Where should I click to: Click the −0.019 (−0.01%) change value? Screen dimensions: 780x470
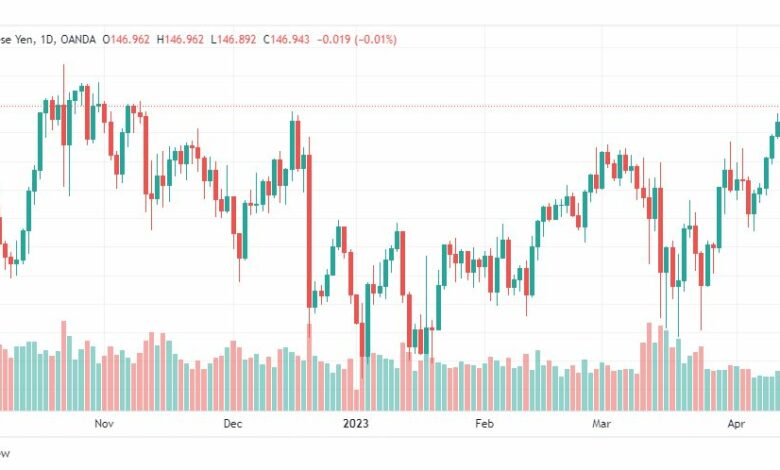(357, 39)
